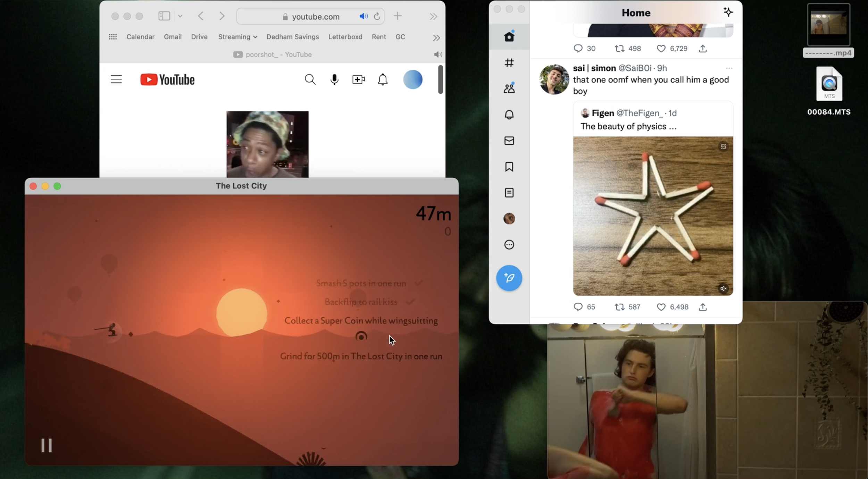868x479 pixels.
Task: Show hidden bookmarks overflow chevron
Action: coord(436,37)
